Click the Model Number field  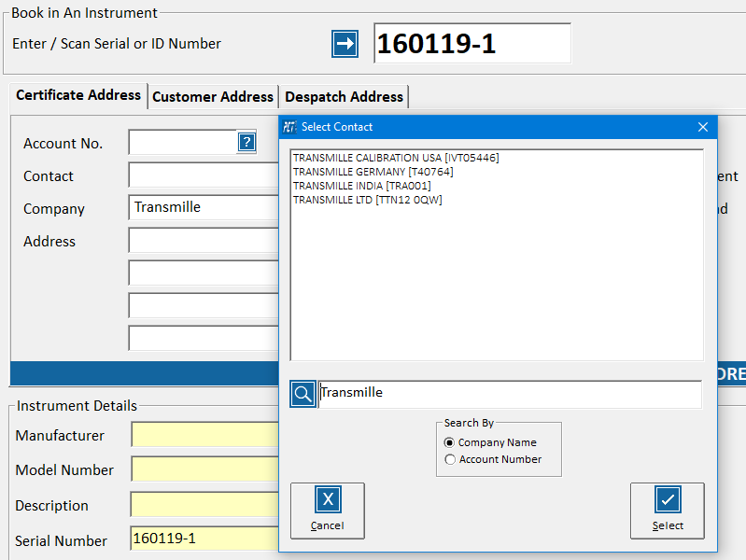(x=205, y=469)
